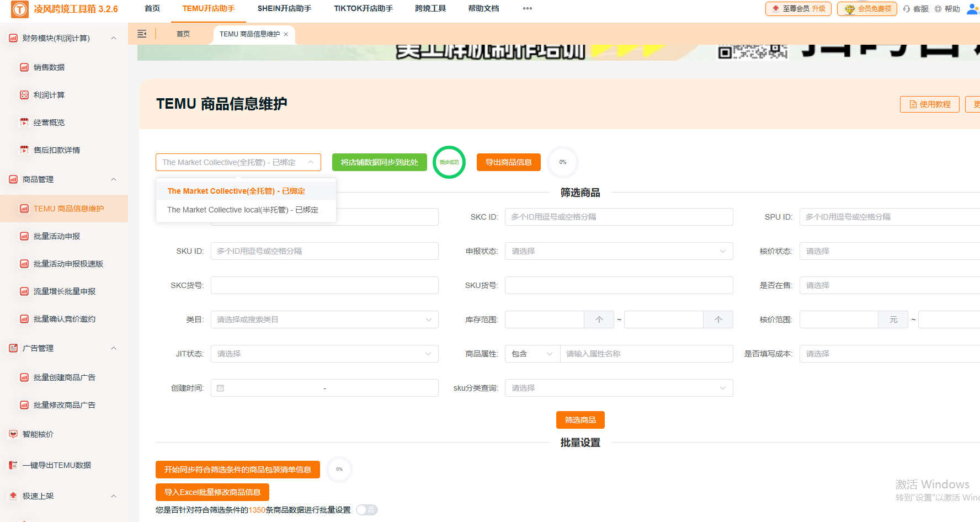Collapse the 广告管理 sidebar group
980x522 pixels.
pos(114,348)
